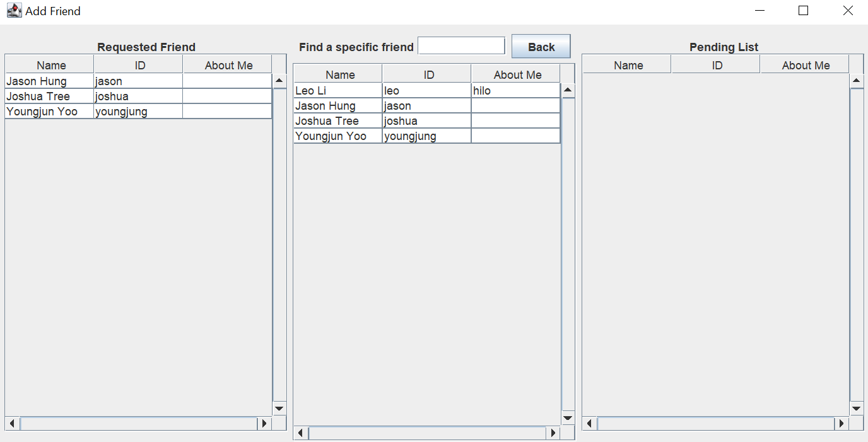Click Requested Friend scroll right arrow
The image size is (868, 442).
coord(264,424)
